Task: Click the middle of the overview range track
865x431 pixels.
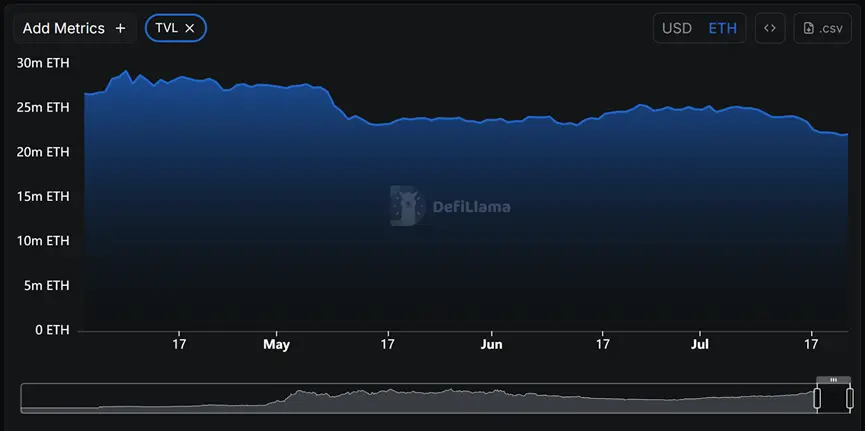Action: 418,398
